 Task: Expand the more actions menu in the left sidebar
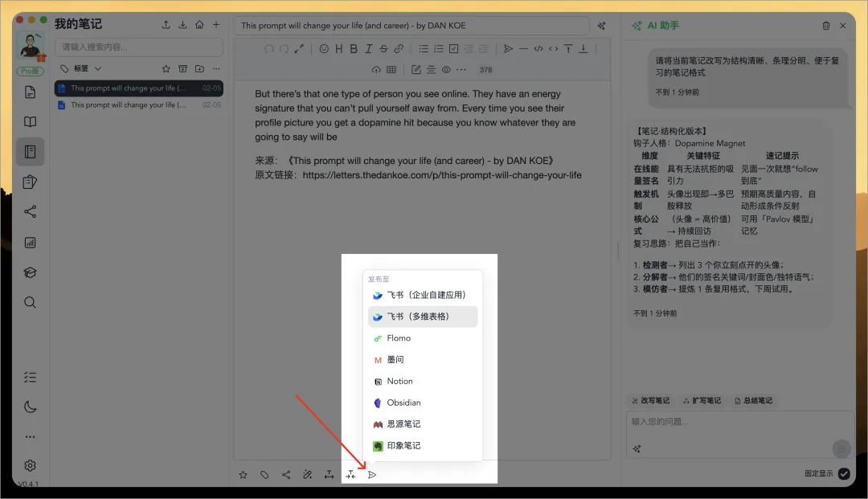[30, 436]
